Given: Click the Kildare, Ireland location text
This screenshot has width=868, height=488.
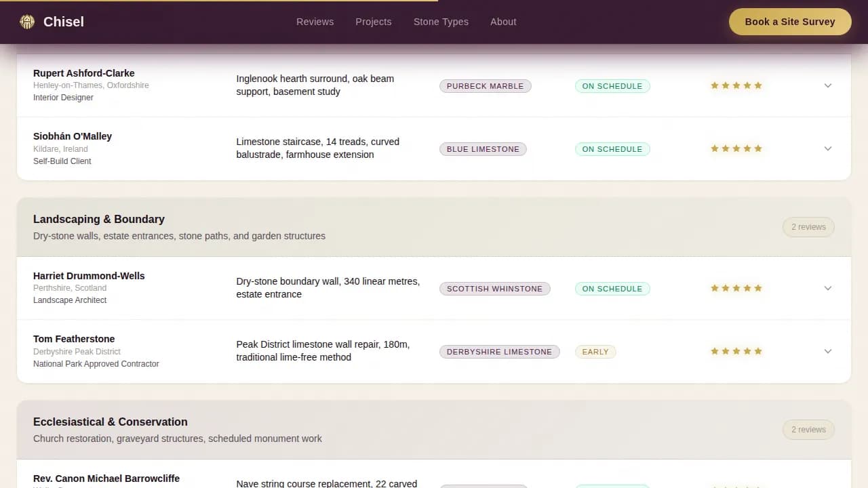Looking at the screenshot, I should 60,149.
